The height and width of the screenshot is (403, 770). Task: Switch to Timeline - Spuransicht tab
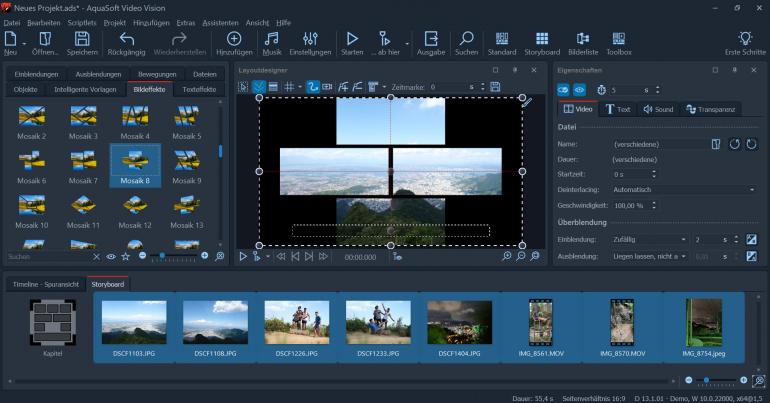(44, 284)
